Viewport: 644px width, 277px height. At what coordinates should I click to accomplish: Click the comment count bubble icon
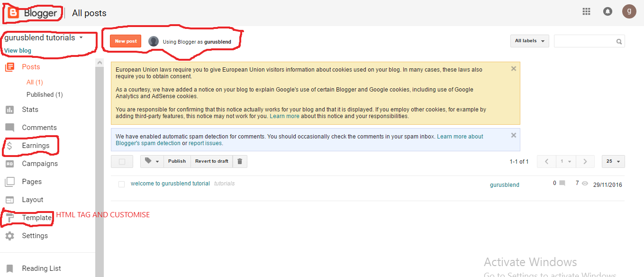(x=562, y=183)
